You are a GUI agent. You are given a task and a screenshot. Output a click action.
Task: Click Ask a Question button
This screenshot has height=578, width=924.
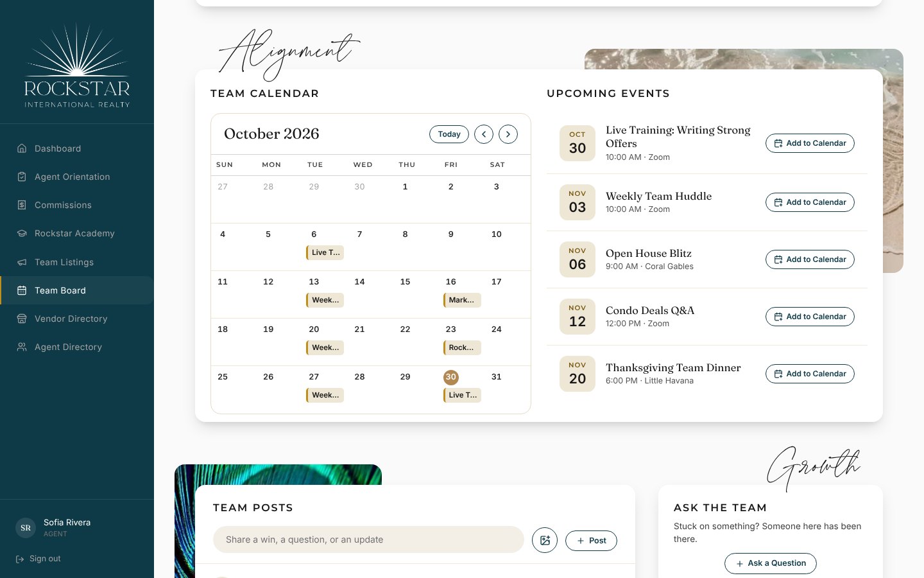tap(771, 563)
